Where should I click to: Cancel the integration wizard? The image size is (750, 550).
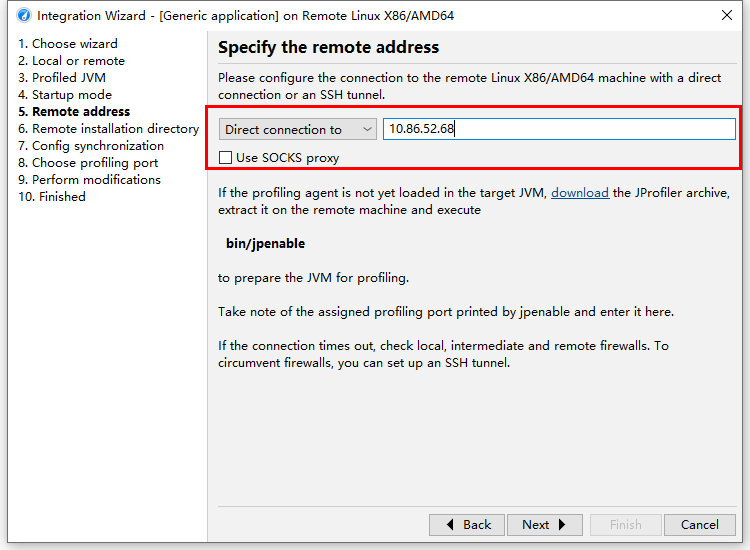[699, 525]
